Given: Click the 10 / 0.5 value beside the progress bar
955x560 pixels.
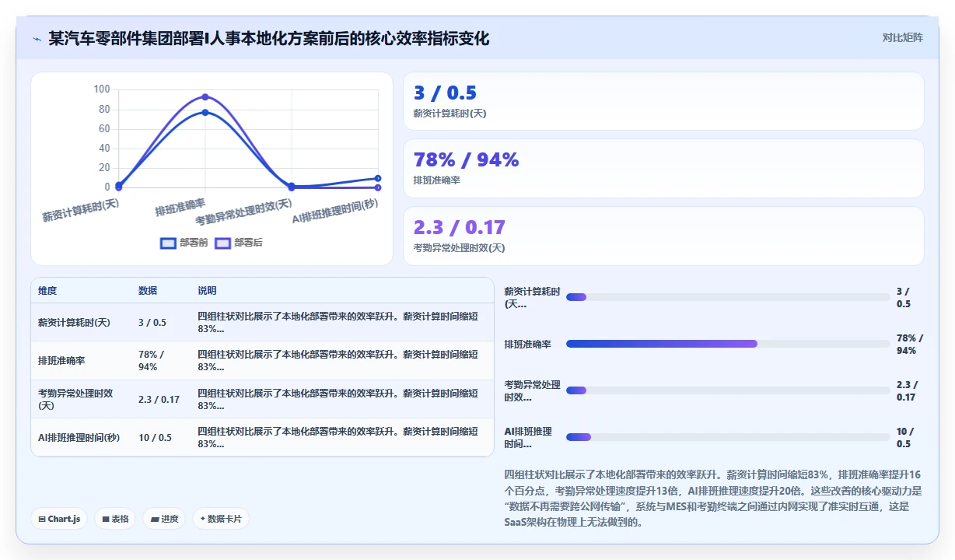Looking at the screenshot, I should tap(905, 437).
